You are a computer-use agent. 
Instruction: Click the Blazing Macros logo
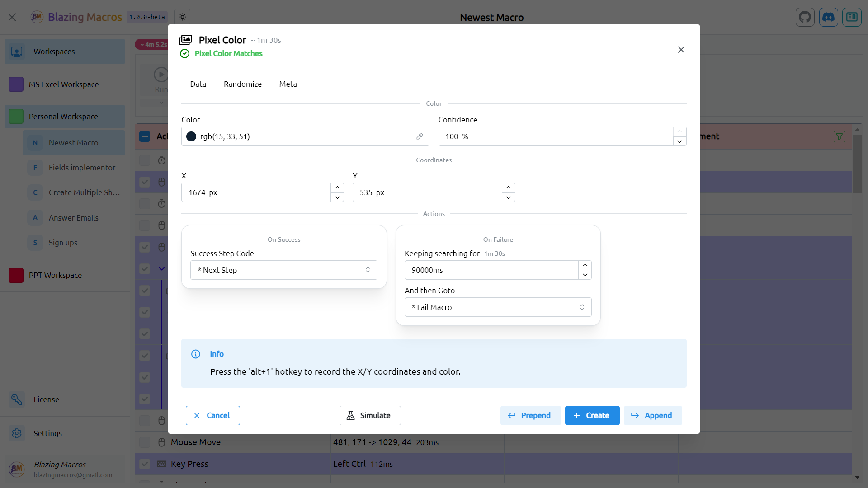click(37, 17)
